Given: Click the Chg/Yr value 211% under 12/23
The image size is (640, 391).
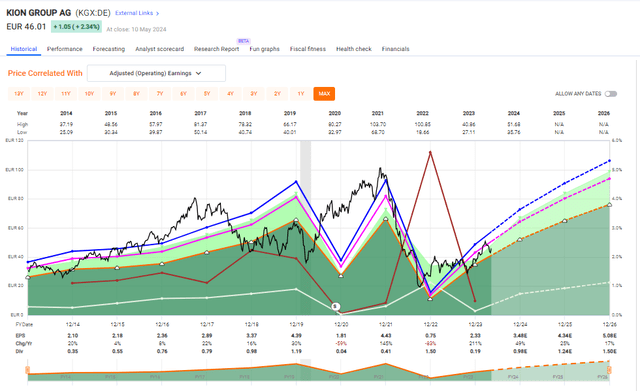Looking at the screenshot, I should point(475,344).
